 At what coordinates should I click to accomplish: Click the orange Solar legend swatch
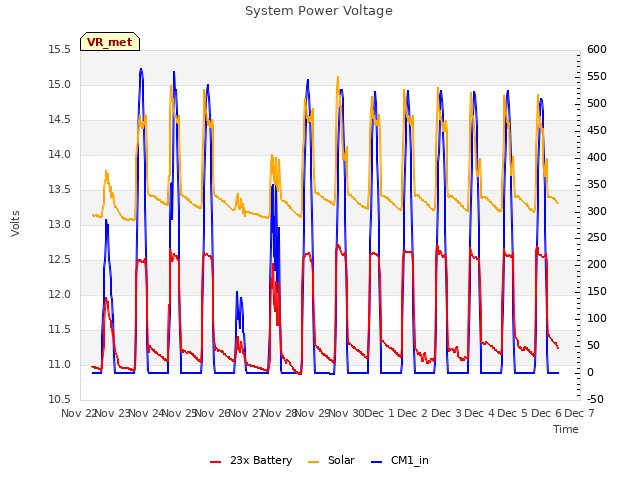pyautogui.click(x=314, y=462)
